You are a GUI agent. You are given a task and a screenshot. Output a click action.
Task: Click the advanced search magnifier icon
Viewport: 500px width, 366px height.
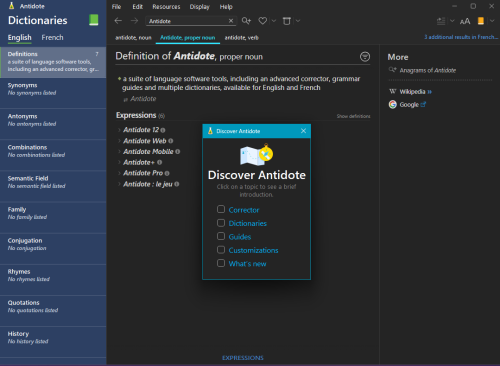[246, 21]
